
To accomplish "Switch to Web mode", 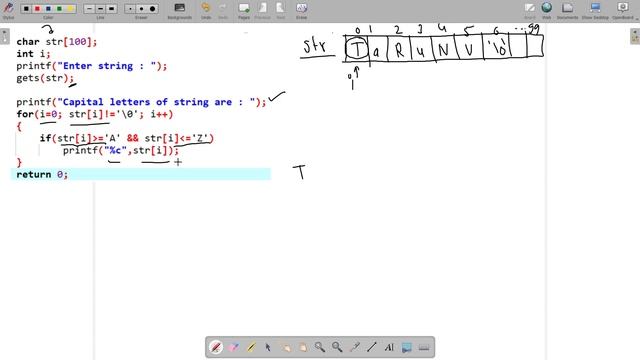I will (x=547, y=10).
